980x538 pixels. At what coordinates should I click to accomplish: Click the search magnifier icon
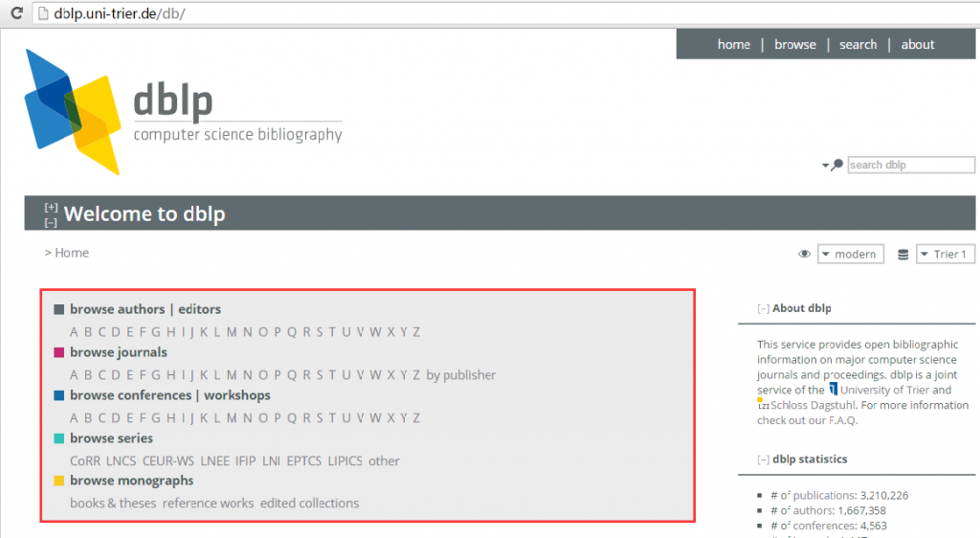(x=837, y=165)
